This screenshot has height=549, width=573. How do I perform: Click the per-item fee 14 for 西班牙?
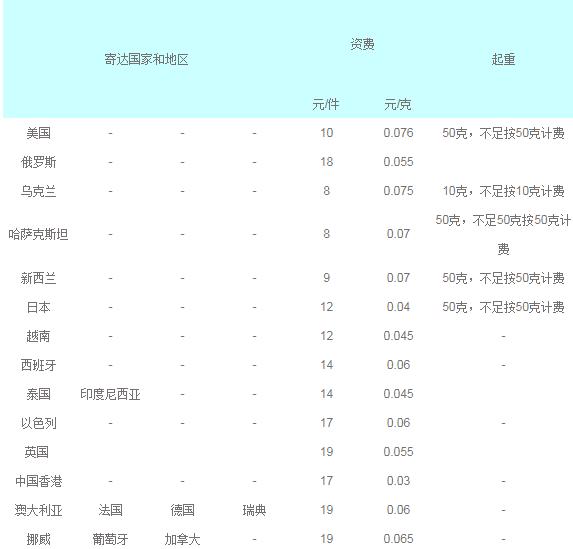pyautogui.click(x=326, y=364)
